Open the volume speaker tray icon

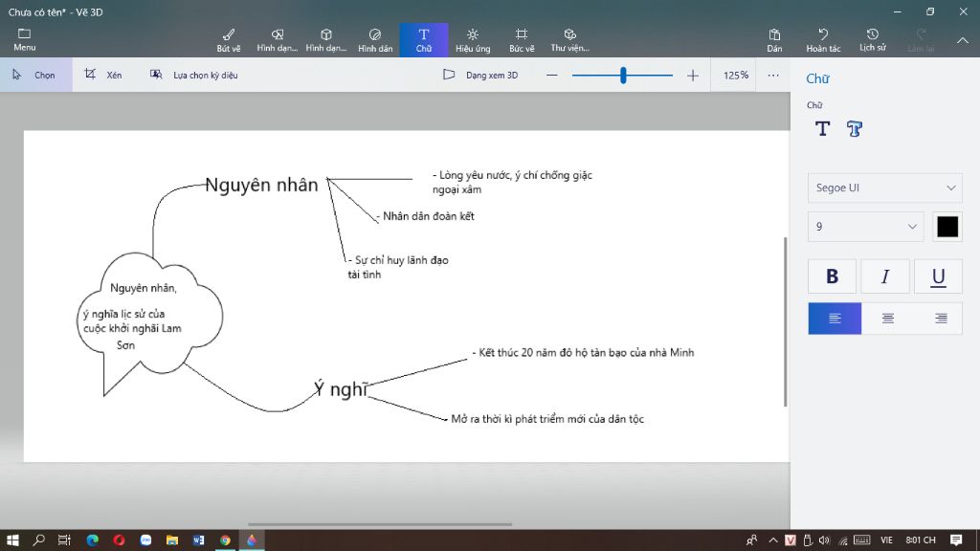tap(824, 540)
